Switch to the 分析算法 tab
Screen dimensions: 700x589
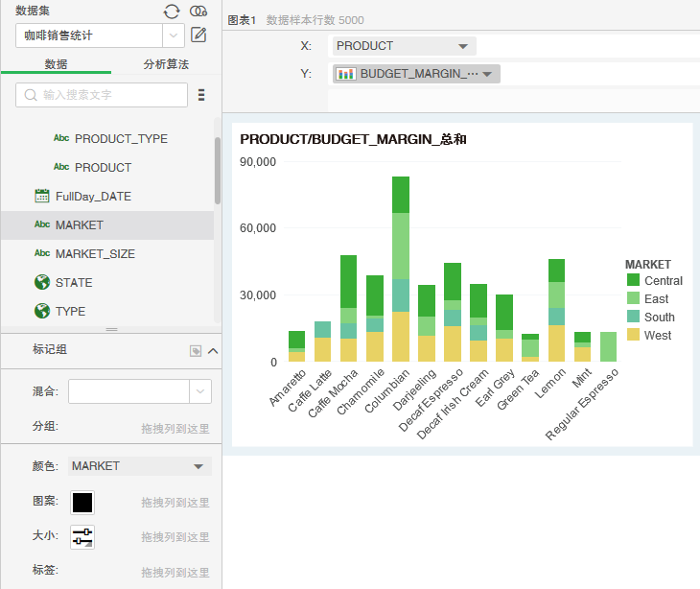pyautogui.click(x=166, y=64)
